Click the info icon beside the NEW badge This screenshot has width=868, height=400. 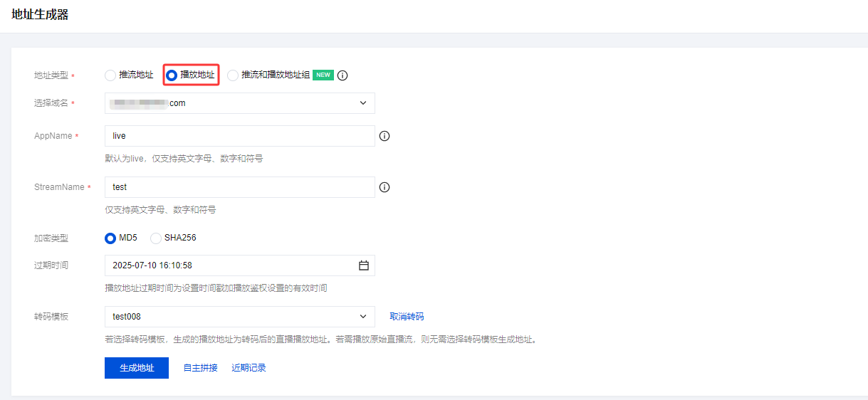tap(343, 75)
